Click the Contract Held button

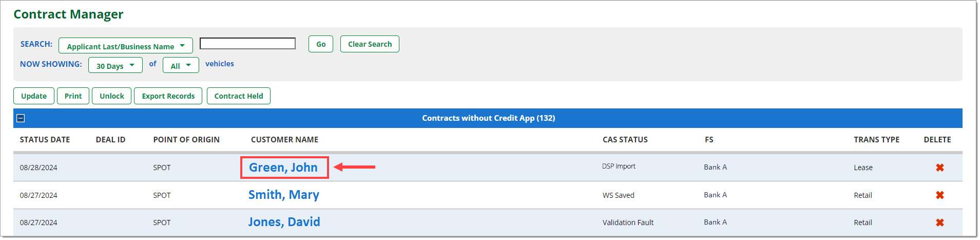tap(239, 96)
